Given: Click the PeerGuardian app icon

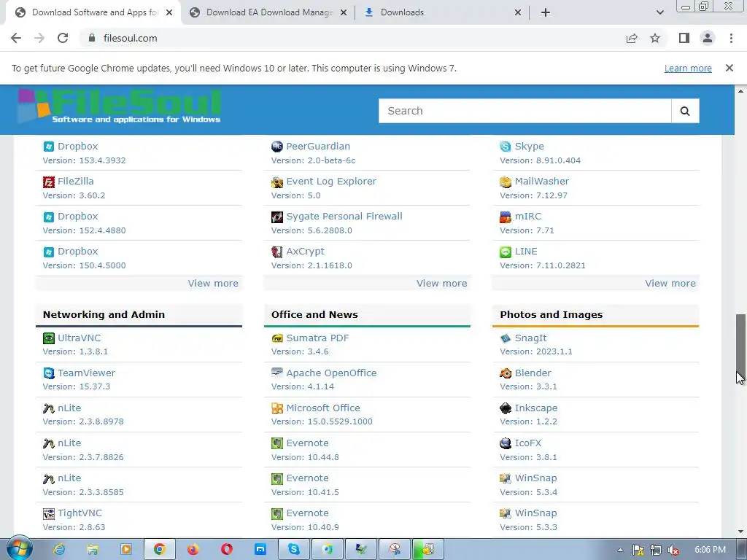Looking at the screenshot, I should click(276, 147).
